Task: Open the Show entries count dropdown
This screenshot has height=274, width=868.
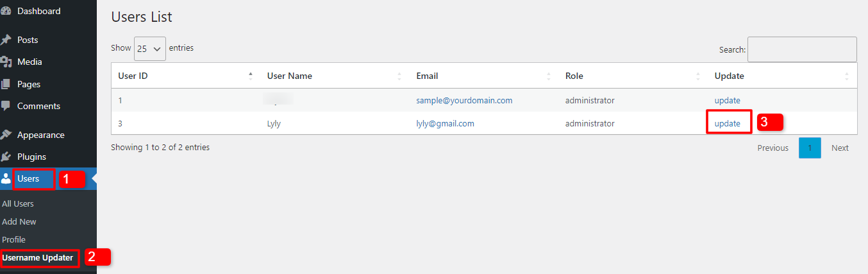Action: (149, 48)
